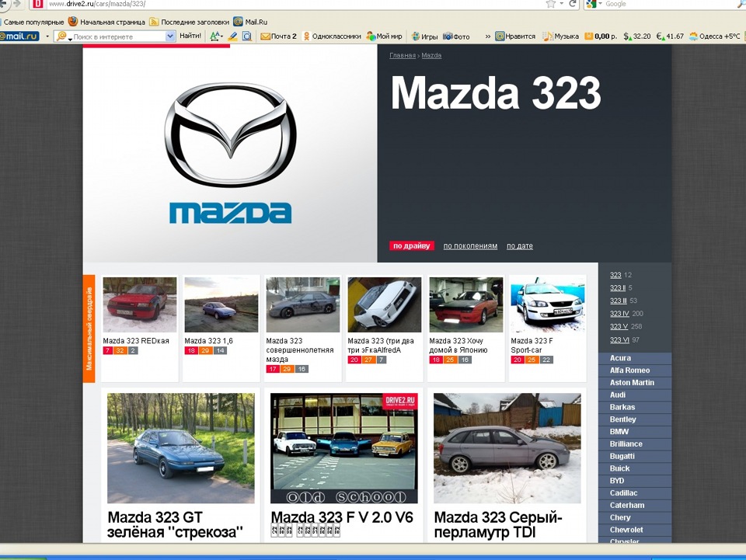This screenshot has width=746, height=560.
Task: Open the Mazda 323 совершеннолетняя мазда thumbnail
Action: (x=303, y=304)
